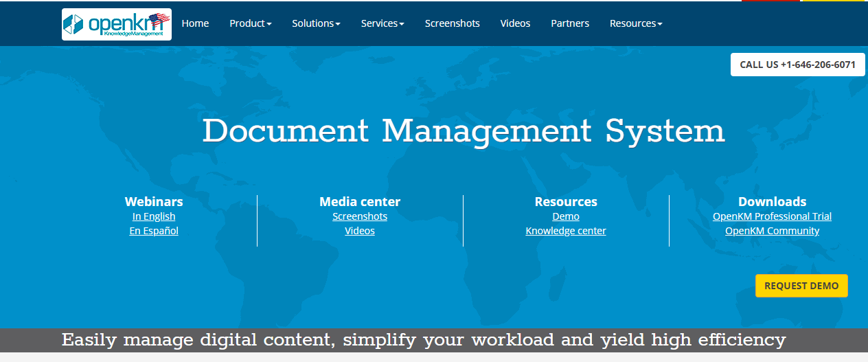868x362 pixels.
Task: Open the In English webinars link
Action: coord(154,216)
